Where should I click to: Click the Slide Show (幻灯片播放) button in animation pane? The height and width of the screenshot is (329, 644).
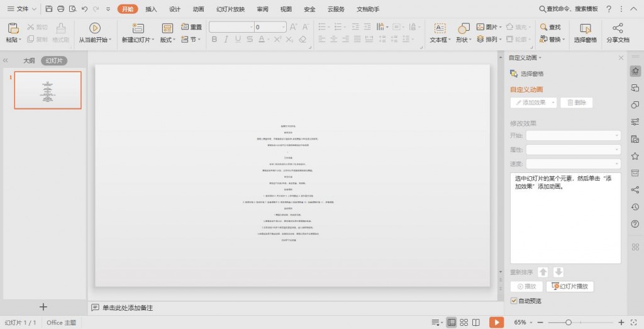(x=570, y=286)
